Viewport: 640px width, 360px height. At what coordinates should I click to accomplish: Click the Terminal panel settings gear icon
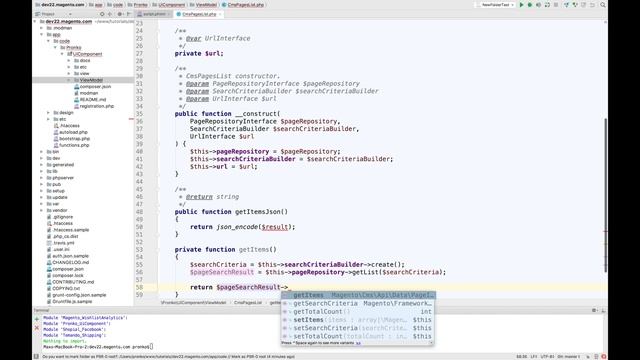click(x=594, y=310)
